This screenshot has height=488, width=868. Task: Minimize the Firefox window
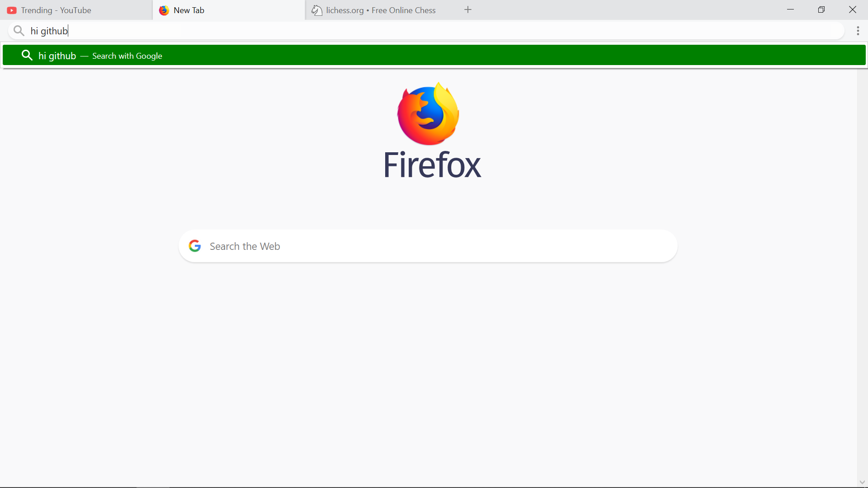[x=790, y=10]
